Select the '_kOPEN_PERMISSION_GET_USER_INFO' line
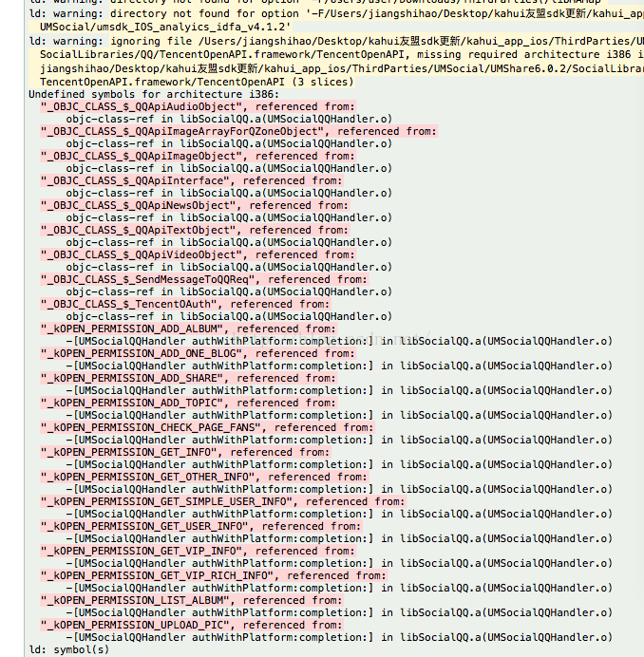 pos(200,527)
